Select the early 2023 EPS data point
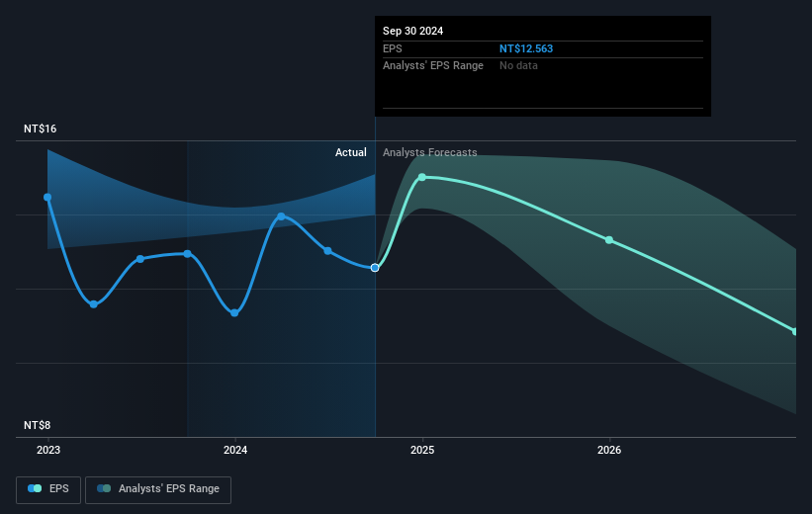 point(47,198)
